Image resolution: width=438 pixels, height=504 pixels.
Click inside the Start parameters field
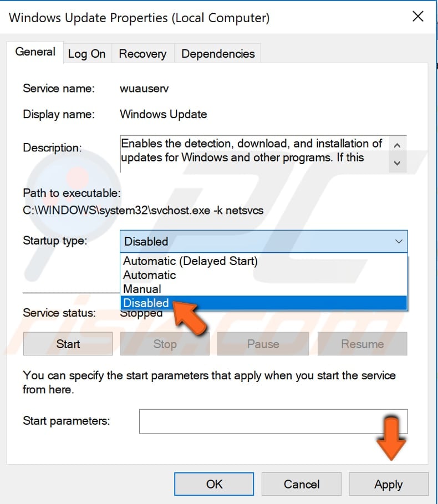pyautogui.click(x=272, y=421)
